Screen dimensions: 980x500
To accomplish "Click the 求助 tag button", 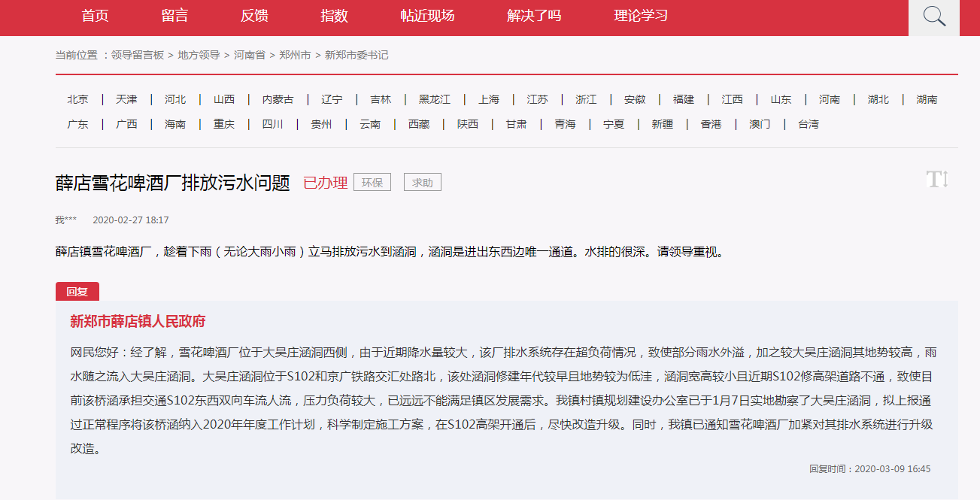I will pyautogui.click(x=423, y=182).
